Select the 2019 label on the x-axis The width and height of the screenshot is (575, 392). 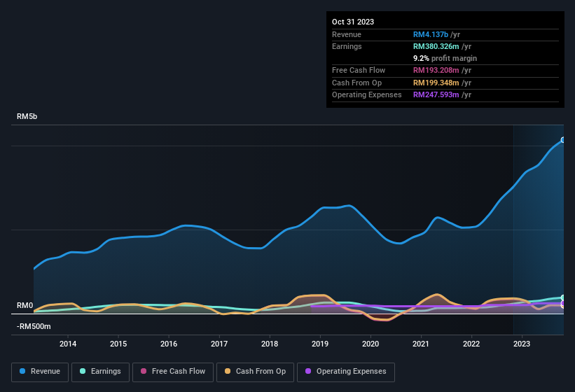320,344
